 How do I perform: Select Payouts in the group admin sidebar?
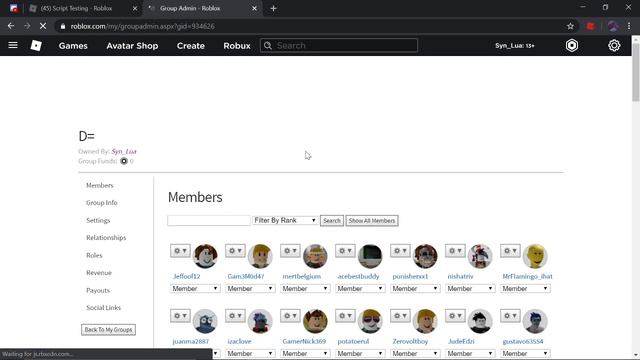coord(98,291)
